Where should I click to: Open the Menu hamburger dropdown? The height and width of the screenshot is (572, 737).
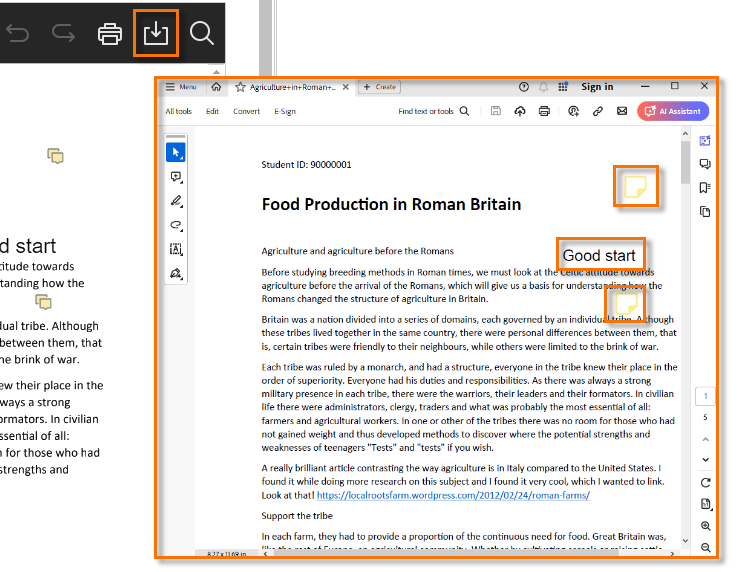[x=181, y=87]
